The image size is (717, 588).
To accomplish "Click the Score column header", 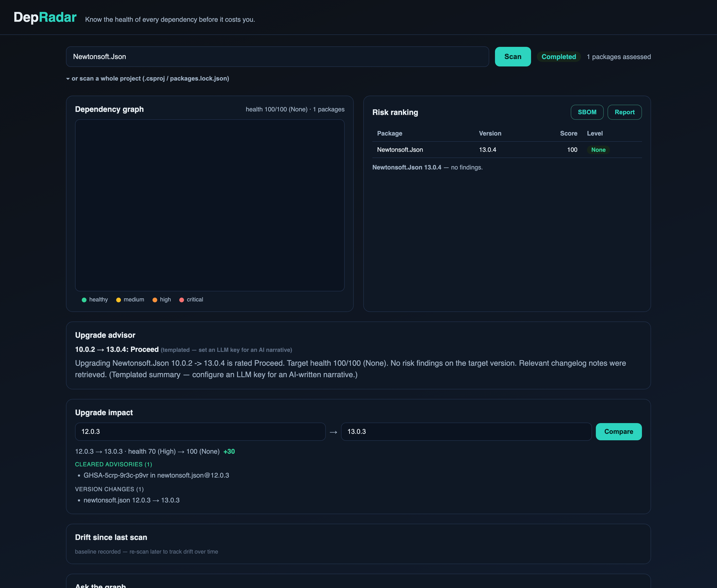I will (568, 133).
